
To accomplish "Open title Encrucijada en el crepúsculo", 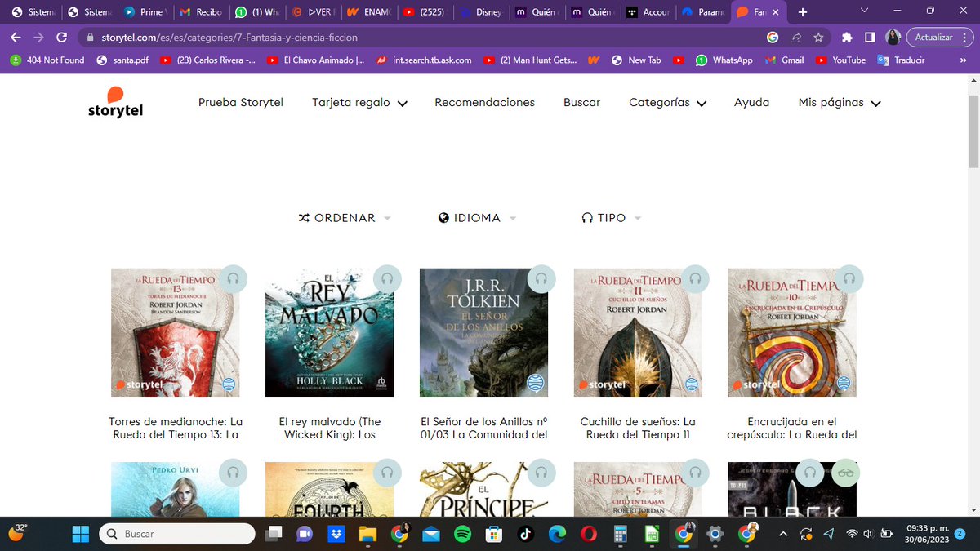I will point(792,428).
